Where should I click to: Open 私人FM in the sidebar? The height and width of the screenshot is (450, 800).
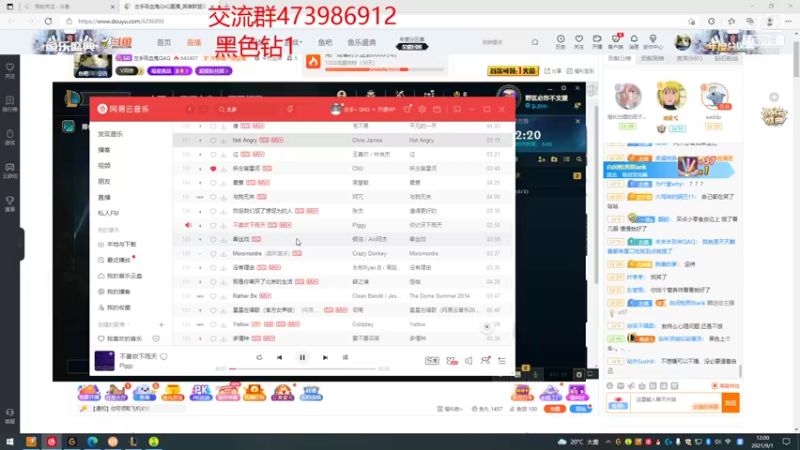click(x=108, y=213)
